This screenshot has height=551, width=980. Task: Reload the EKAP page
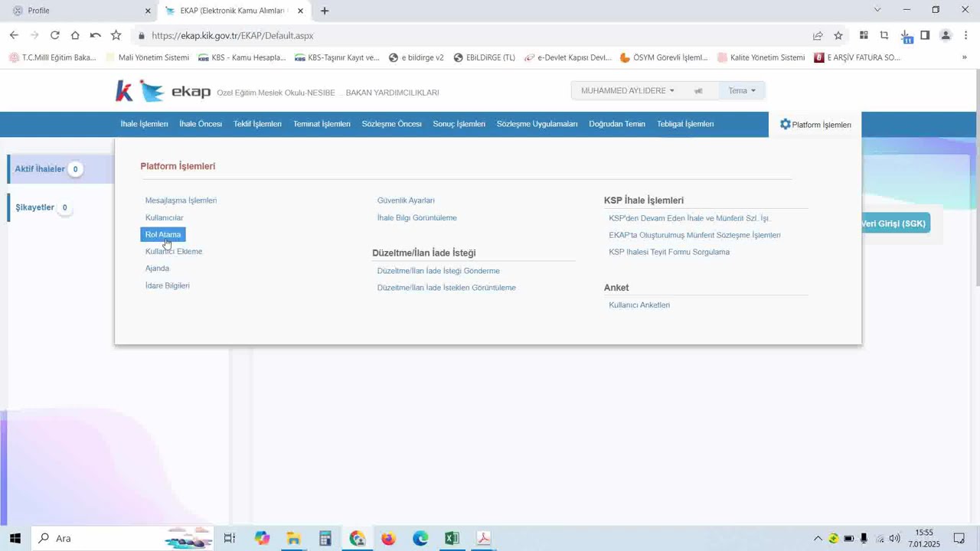pos(54,35)
